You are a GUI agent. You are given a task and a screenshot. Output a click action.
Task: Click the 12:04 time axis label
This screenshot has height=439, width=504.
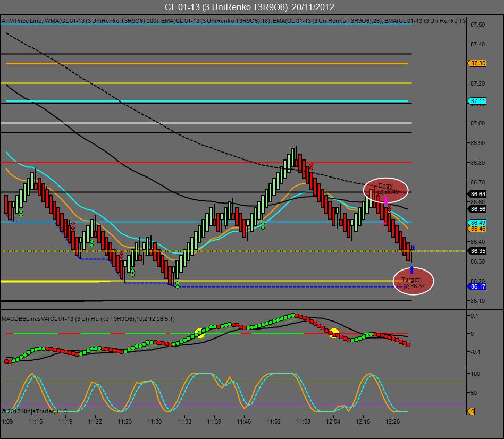pyautogui.click(x=333, y=421)
